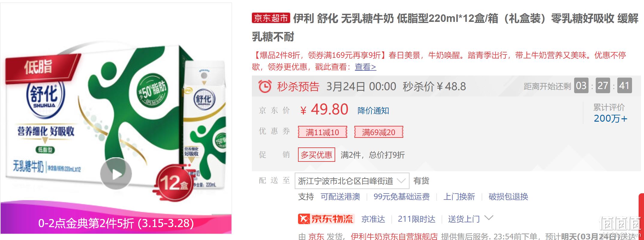Image resolution: width=644 pixels, height=240 pixels.
Task: Click the 京准达 delivery service
Action: coord(373,219)
